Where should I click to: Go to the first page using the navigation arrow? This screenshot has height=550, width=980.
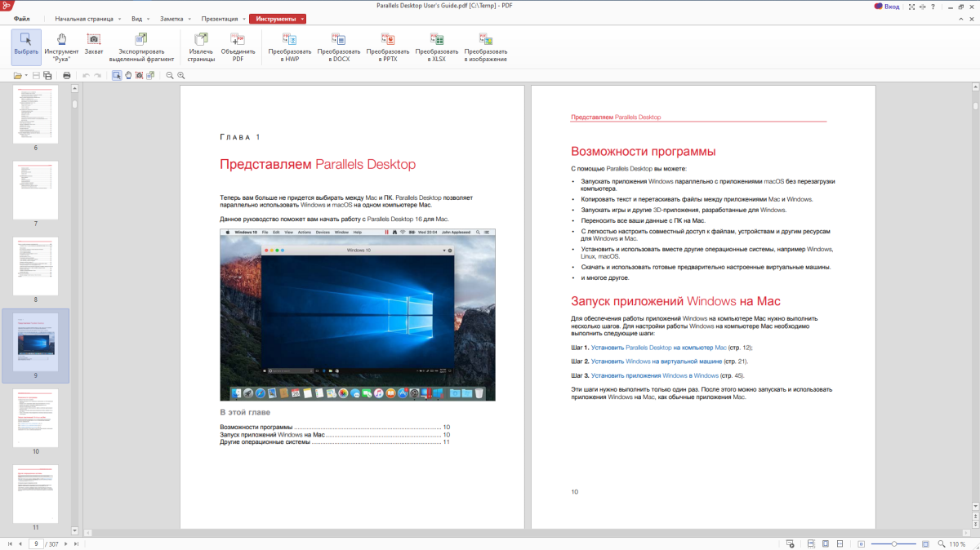pyautogui.click(x=10, y=543)
